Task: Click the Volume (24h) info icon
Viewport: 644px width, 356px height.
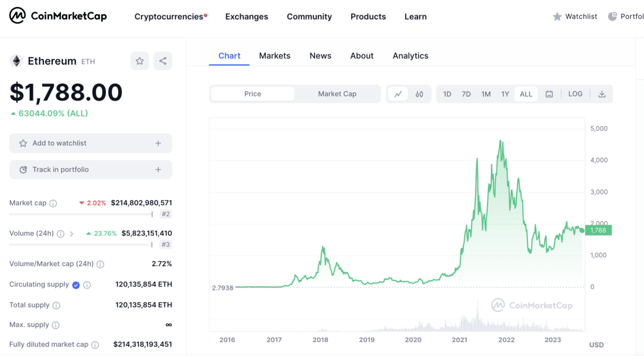Action: (60, 234)
